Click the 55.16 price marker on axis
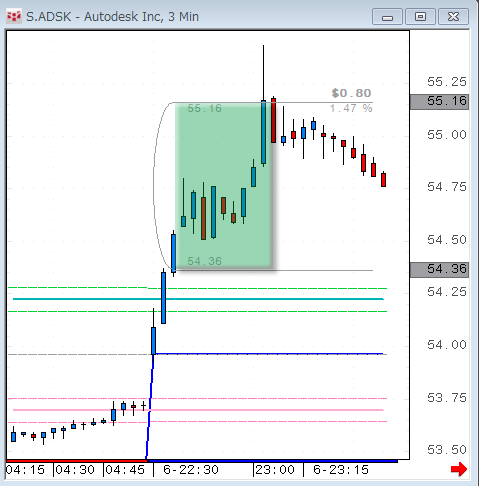Viewport: 479px width, 486px height. tap(439, 102)
